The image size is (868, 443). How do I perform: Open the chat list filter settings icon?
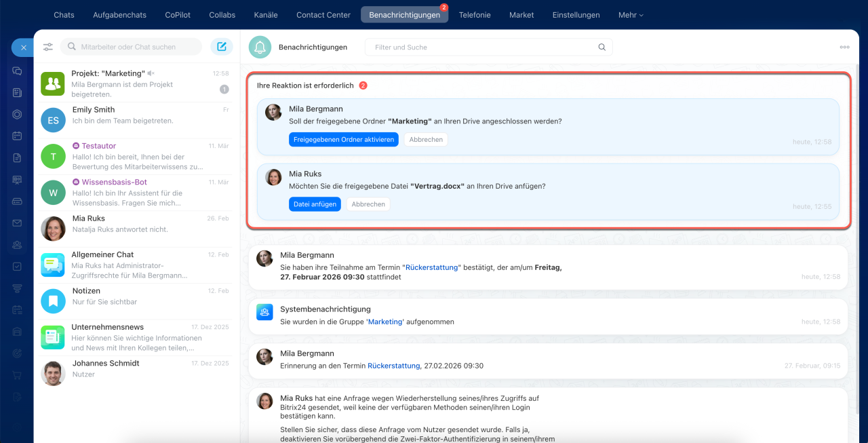point(48,47)
